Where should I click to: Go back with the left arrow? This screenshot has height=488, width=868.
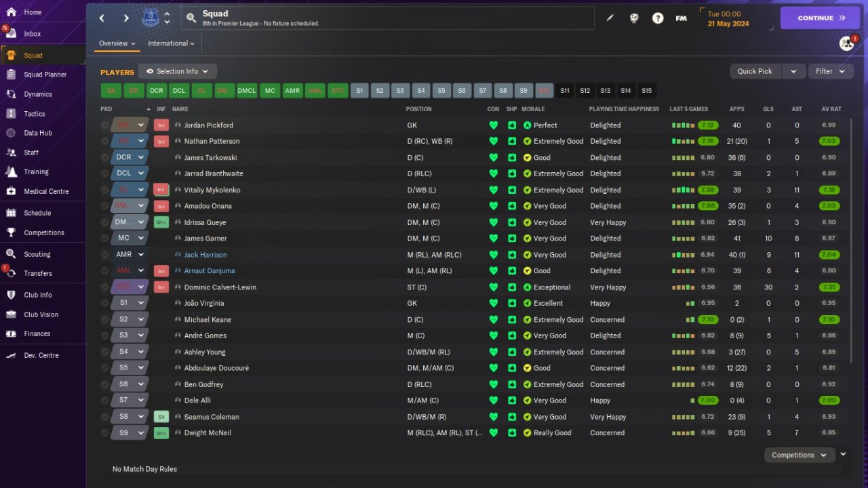coord(102,18)
